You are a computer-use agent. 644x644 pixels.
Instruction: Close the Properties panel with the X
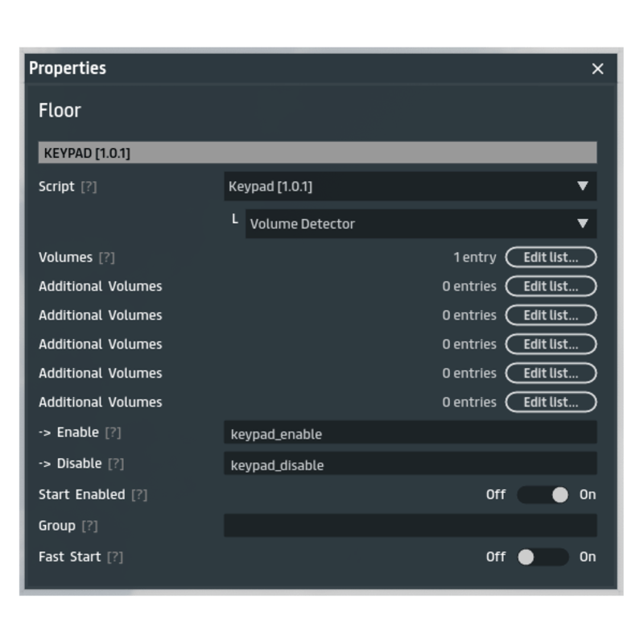(x=597, y=69)
